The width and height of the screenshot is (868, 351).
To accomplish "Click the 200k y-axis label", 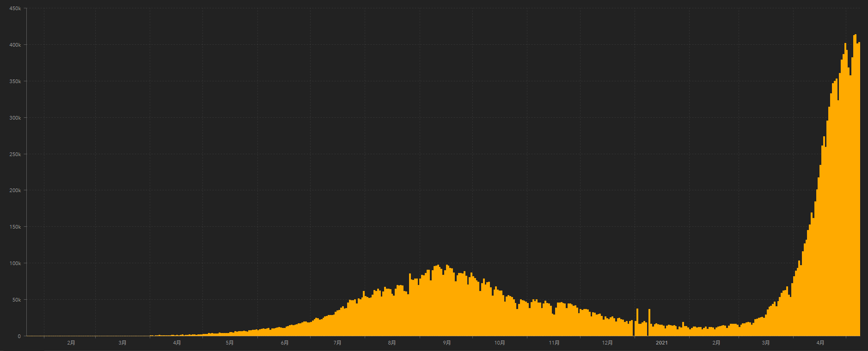I will coord(15,190).
